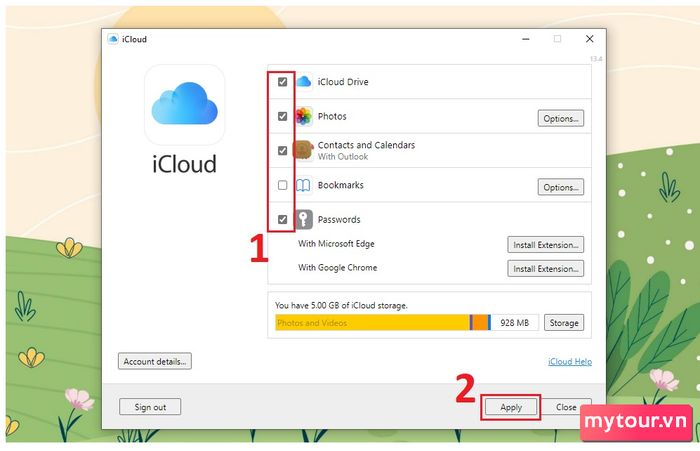Uncheck the Photos checkbox
The image size is (700, 451).
coord(282,117)
